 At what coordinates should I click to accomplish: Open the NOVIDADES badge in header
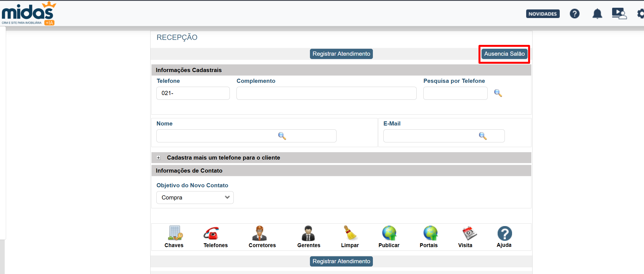[543, 14]
